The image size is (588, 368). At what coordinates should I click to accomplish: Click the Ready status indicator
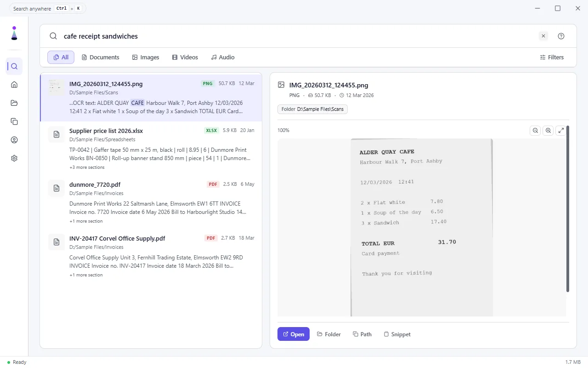click(17, 362)
